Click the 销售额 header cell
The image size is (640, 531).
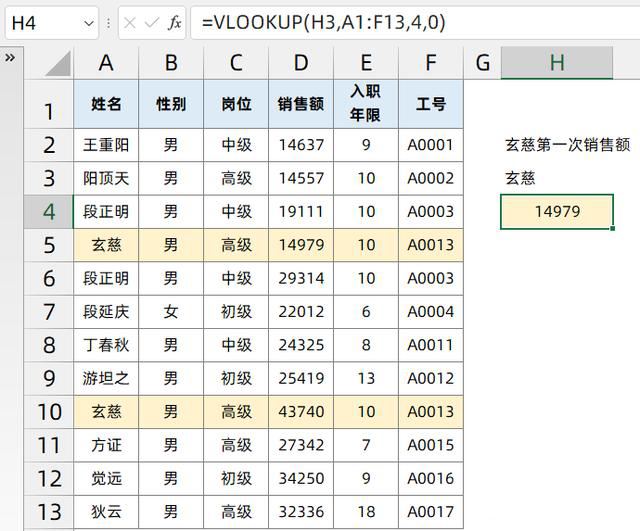coord(301,104)
